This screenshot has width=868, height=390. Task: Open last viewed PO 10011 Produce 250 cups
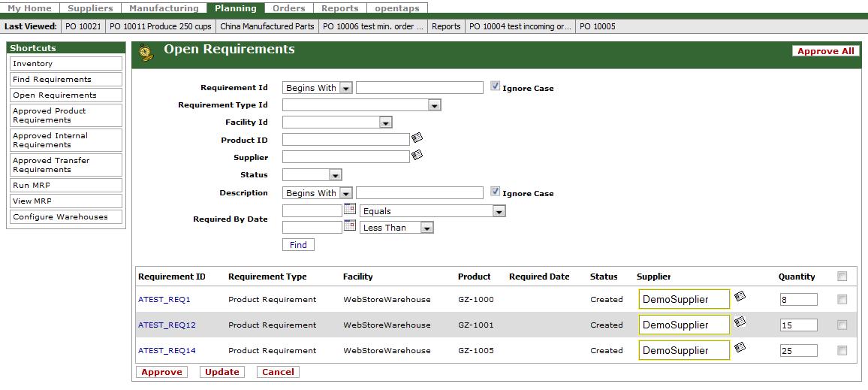[x=161, y=26]
